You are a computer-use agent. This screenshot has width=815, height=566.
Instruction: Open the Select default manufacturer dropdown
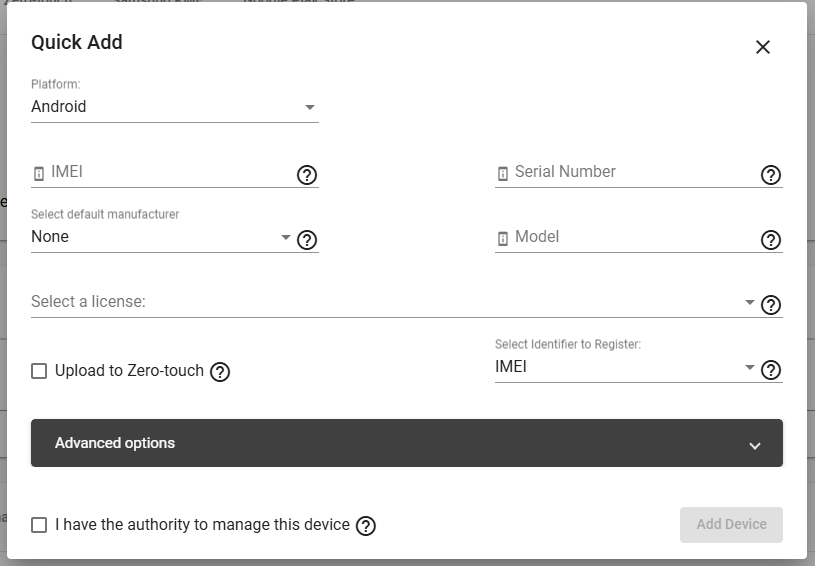coord(161,237)
